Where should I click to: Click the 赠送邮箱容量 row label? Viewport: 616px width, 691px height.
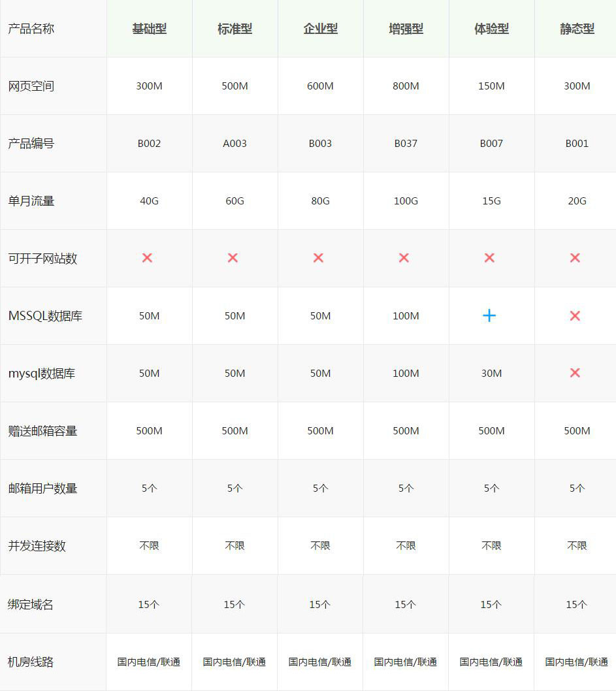coord(42,431)
